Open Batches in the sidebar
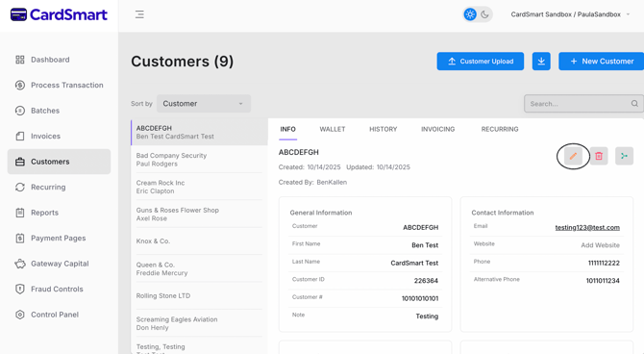The image size is (644, 354). [59, 111]
